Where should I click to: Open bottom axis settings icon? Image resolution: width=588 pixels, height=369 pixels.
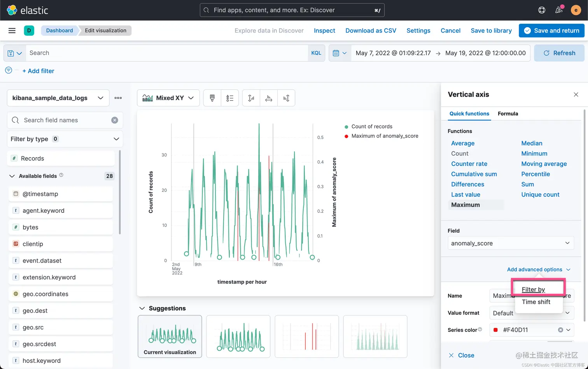pos(268,98)
